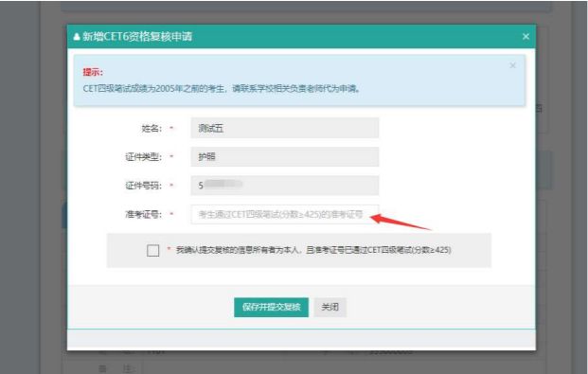
Task: Click the 证件类型: label
Action: coord(144,157)
